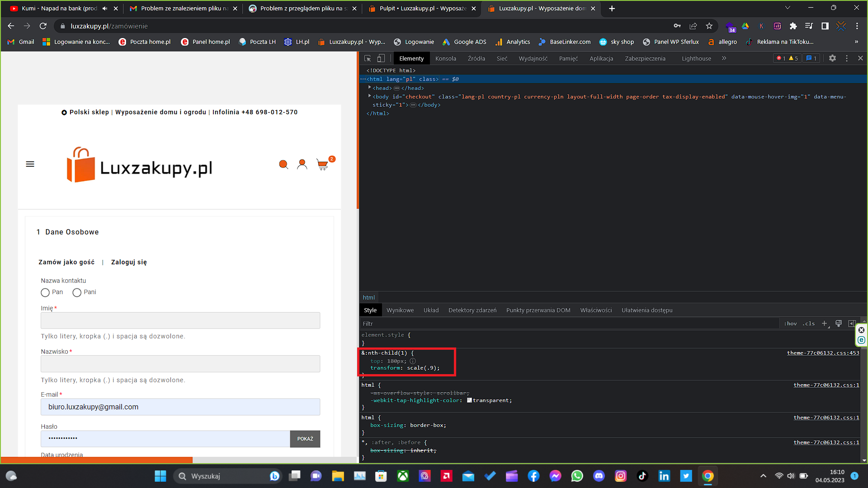Click the Zaloguj się link
This screenshot has height=488, width=868.
point(129,262)
